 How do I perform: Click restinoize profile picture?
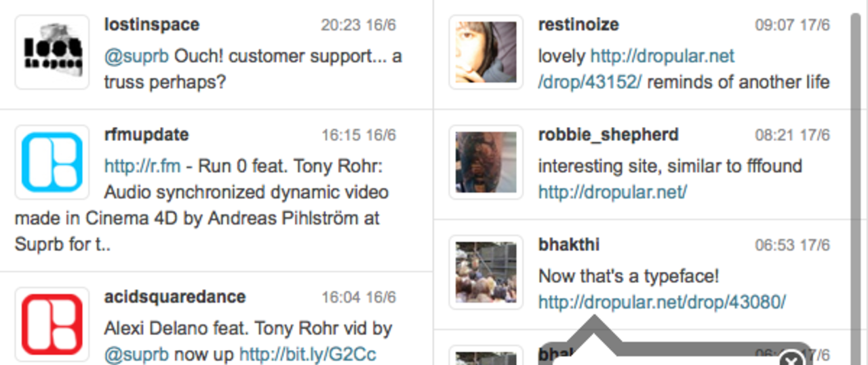click(486, 52)
